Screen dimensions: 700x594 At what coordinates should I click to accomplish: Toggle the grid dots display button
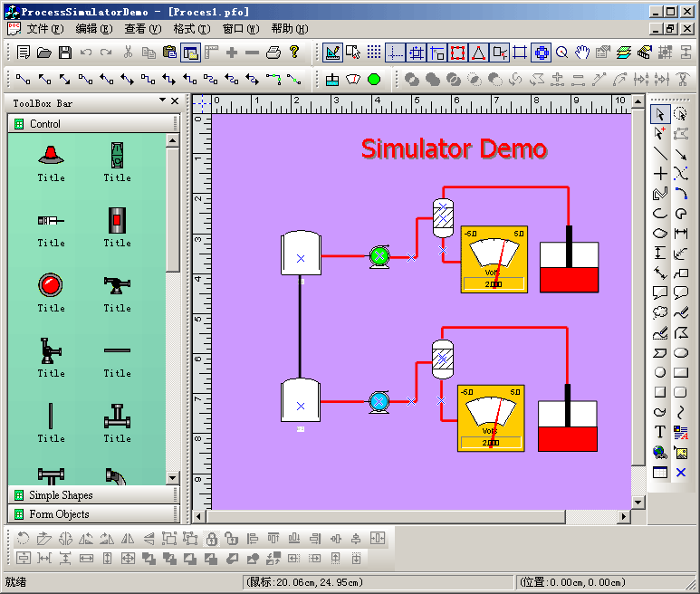374,53
